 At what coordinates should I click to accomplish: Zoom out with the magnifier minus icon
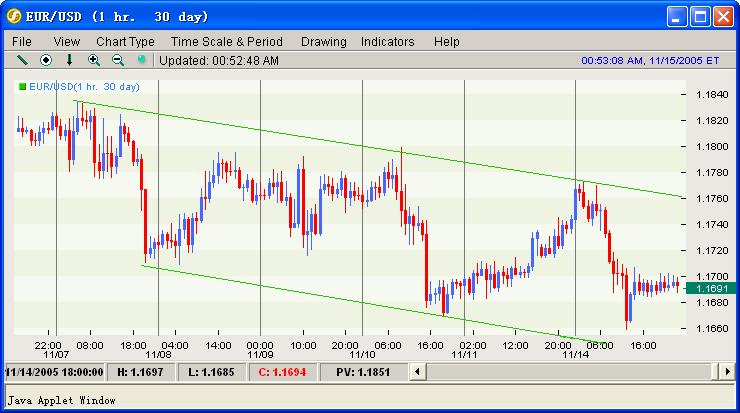pos(118,60)
